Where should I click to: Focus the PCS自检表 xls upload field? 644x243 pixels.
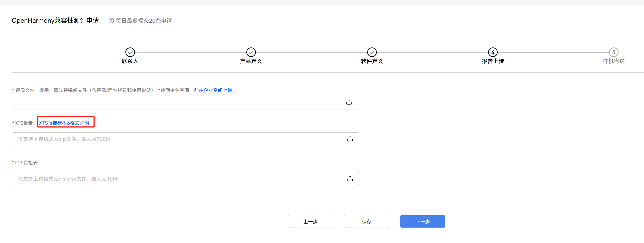click(x=185, y=179)
